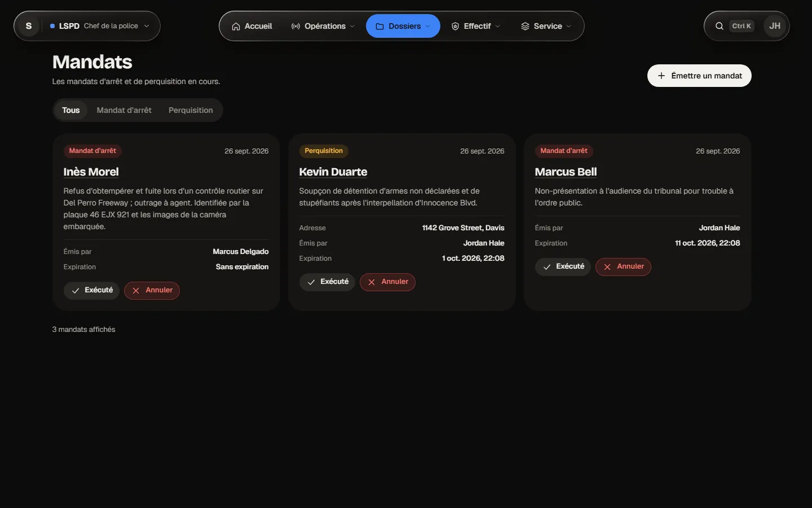Click the 3 mandats affichés count
812x508 pixels.
tap(83, 330)
